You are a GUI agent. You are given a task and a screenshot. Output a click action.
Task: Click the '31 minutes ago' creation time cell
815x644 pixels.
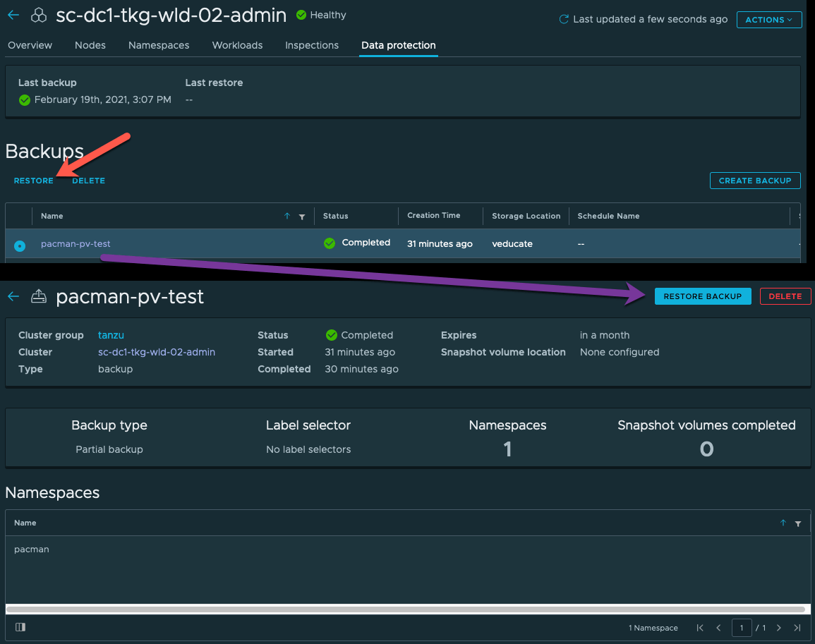tap(440, 244)
